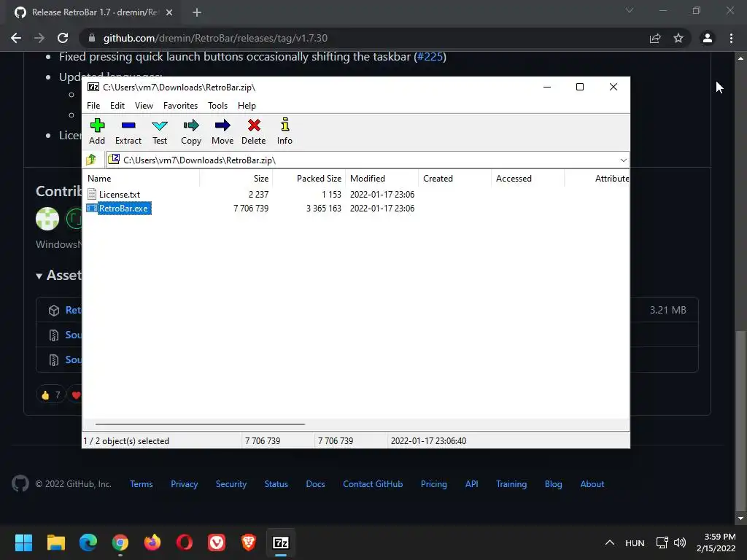Open Pricing link in GitHub footer

point(434,484)
